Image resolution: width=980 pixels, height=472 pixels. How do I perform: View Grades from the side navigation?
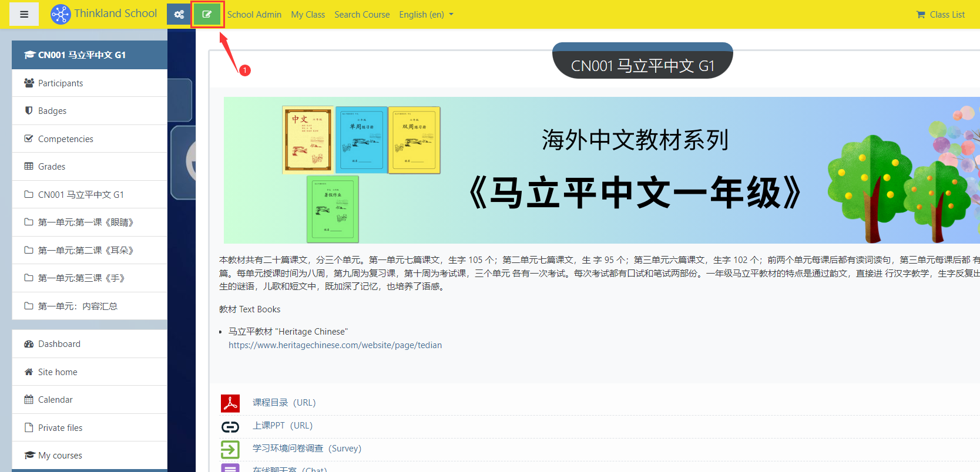[52, 167]
